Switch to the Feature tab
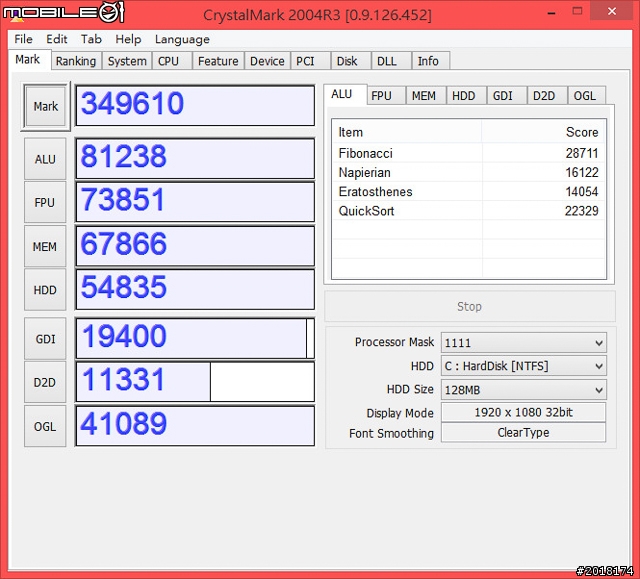This screenshot has height=579, width=640. click(218, 61)
